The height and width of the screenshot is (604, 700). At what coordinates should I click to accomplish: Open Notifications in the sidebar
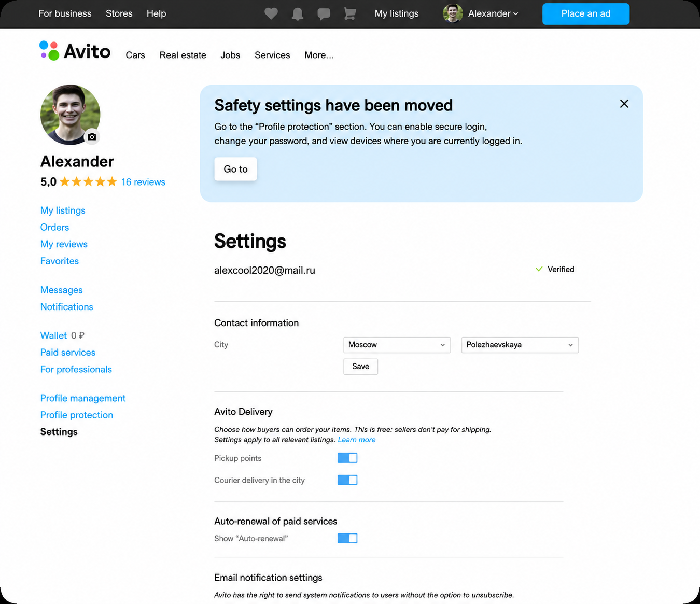pyautogui.click(x=67, y=306)
